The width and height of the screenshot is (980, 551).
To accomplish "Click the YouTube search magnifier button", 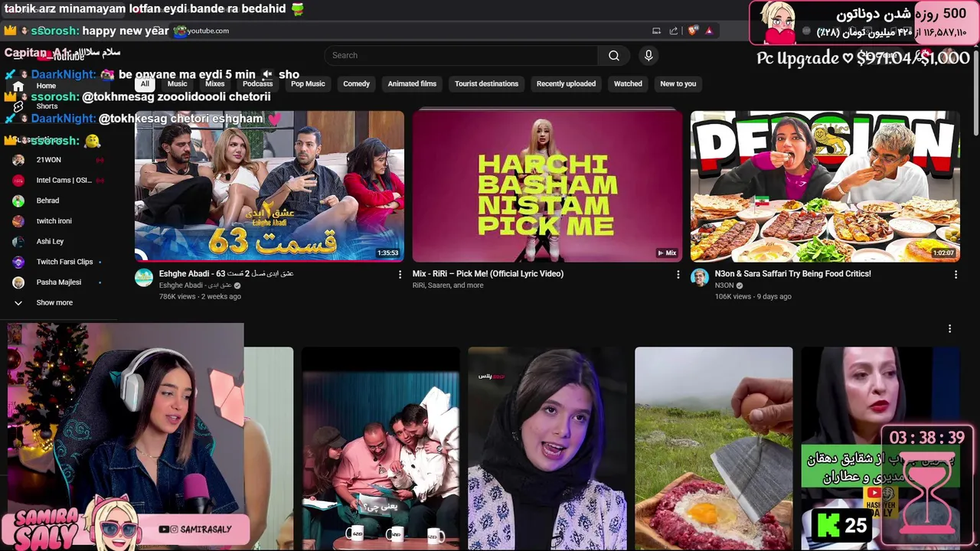I will [613, 55].
